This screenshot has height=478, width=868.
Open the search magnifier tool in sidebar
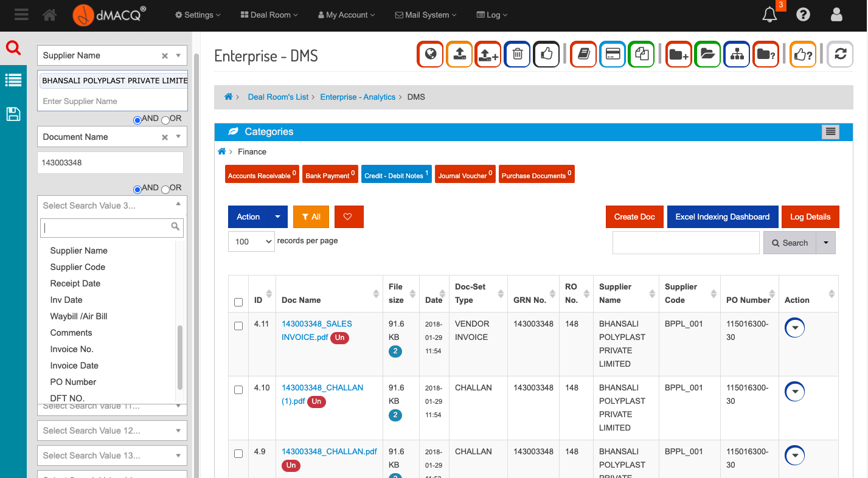(13, 48)
